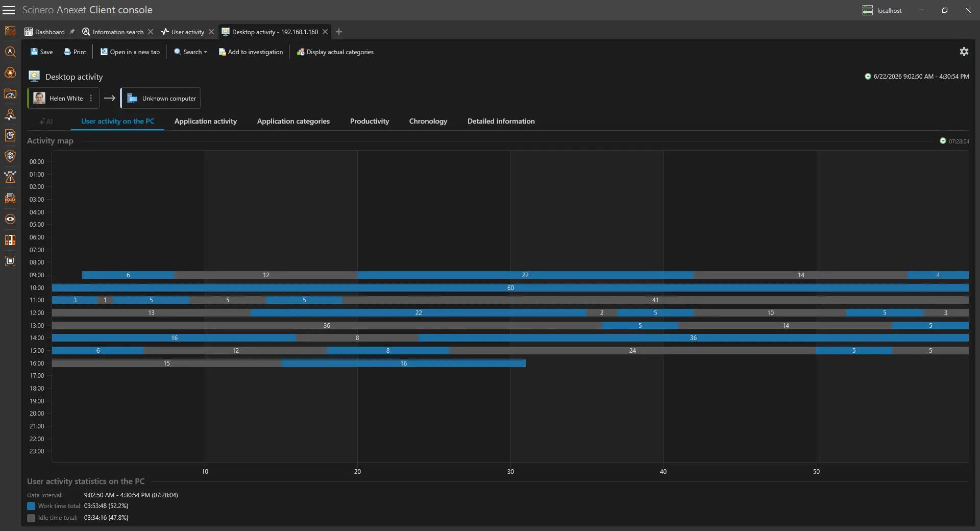
Task: Click the 13:00 idle segment labeled 36
Action: (x=327, y=325)
